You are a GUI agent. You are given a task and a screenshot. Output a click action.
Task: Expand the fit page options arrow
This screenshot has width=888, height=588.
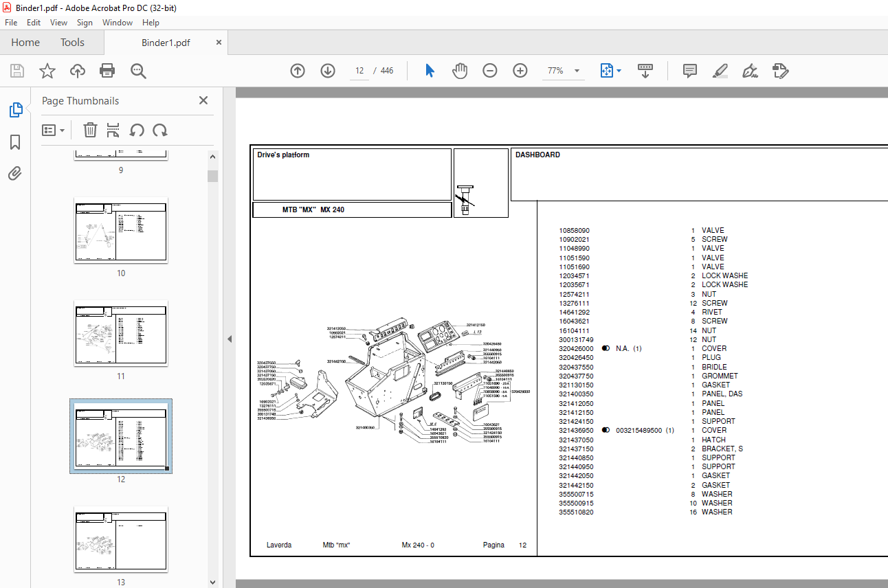pyautogui.click(x=619, y=71)
